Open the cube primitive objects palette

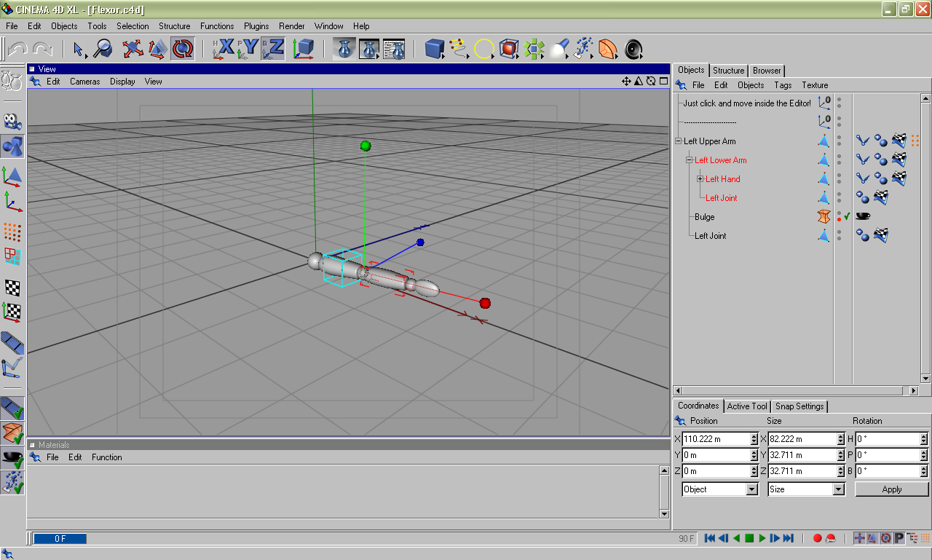[435, 49]
